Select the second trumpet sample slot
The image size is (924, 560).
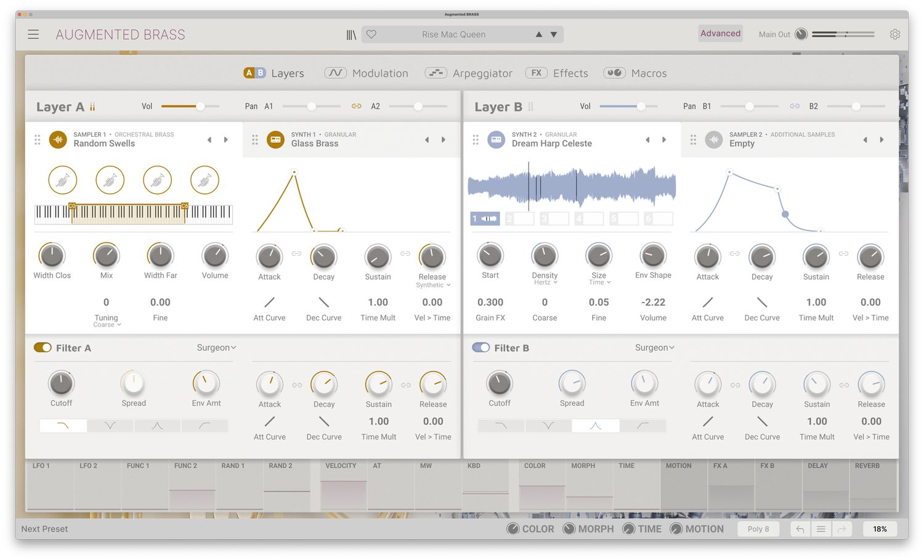[110, 181]
